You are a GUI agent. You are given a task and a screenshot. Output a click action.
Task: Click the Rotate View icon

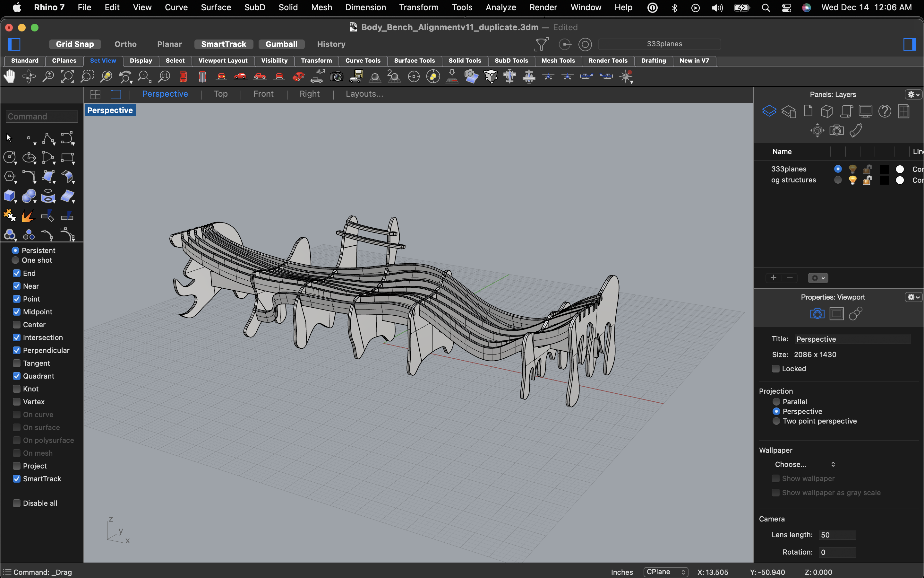(x=29, y=76)
